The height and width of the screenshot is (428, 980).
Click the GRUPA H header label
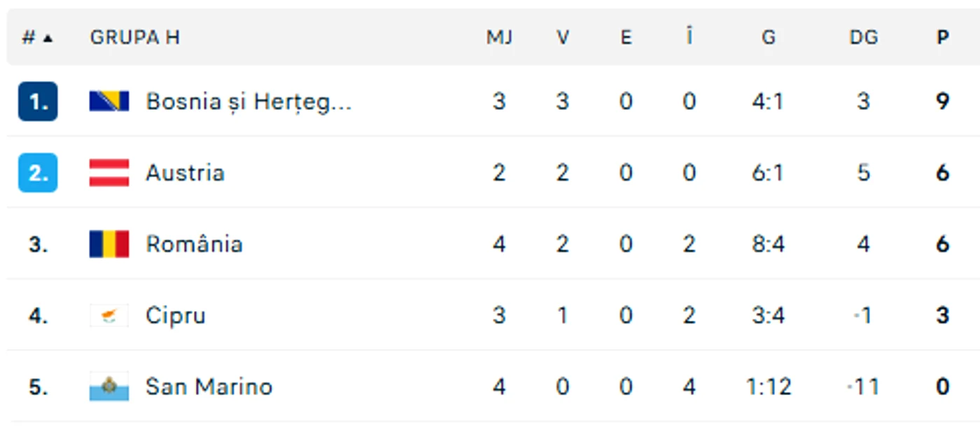[x=134, y=37]
